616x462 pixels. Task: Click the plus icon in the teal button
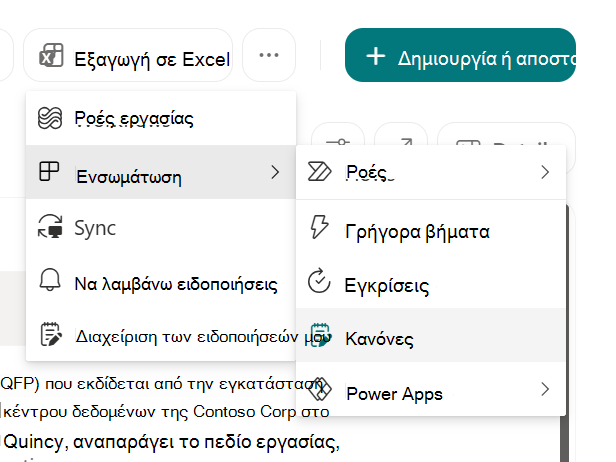376,56
